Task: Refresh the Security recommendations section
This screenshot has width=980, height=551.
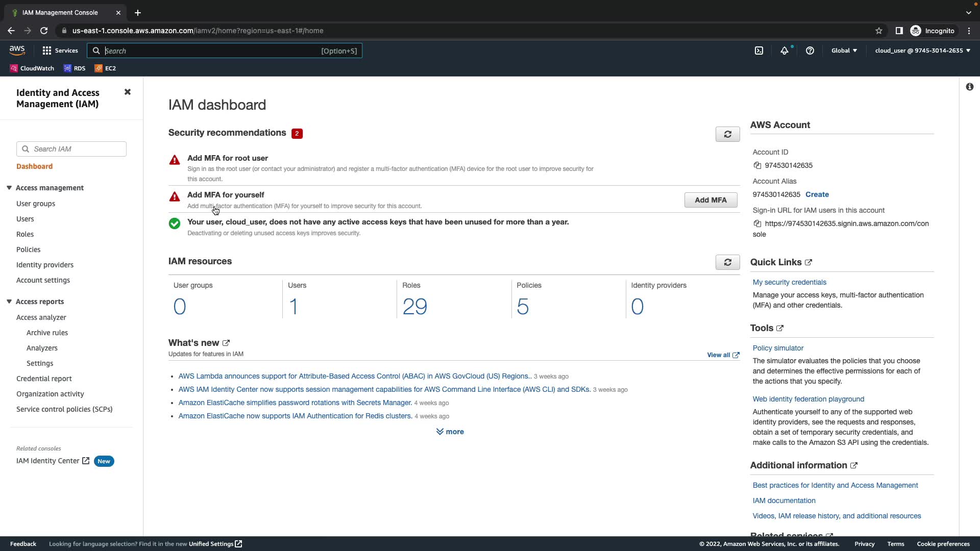Action: [727, 134]
